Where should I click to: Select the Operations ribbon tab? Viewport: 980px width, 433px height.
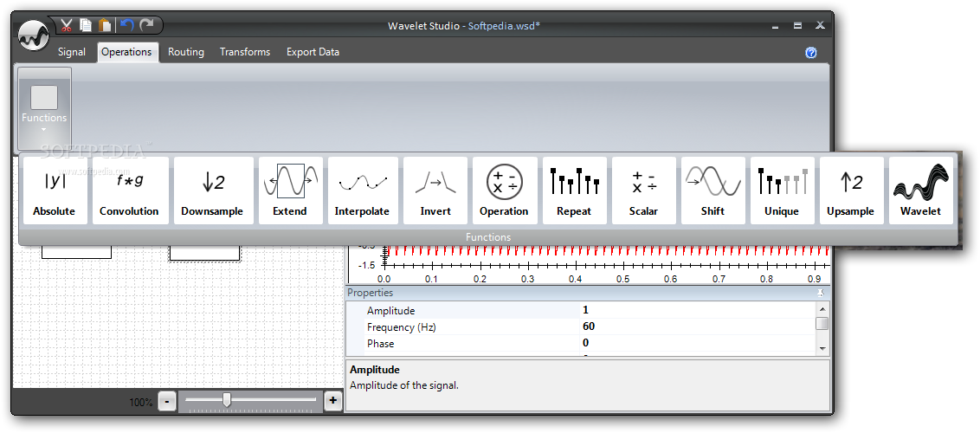click(x=127, y=52)
